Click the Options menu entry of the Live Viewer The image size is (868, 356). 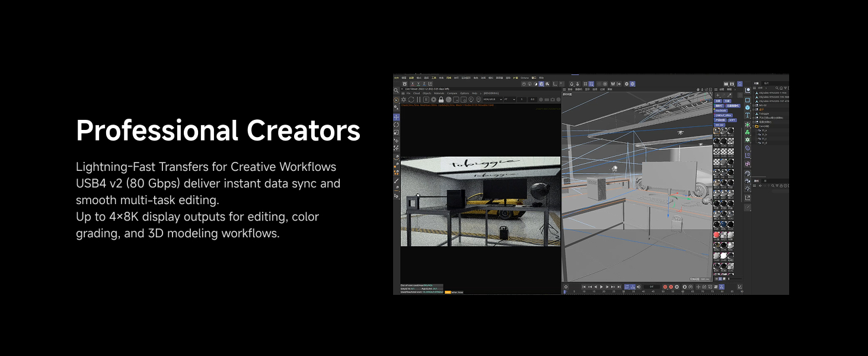[464, 93]
